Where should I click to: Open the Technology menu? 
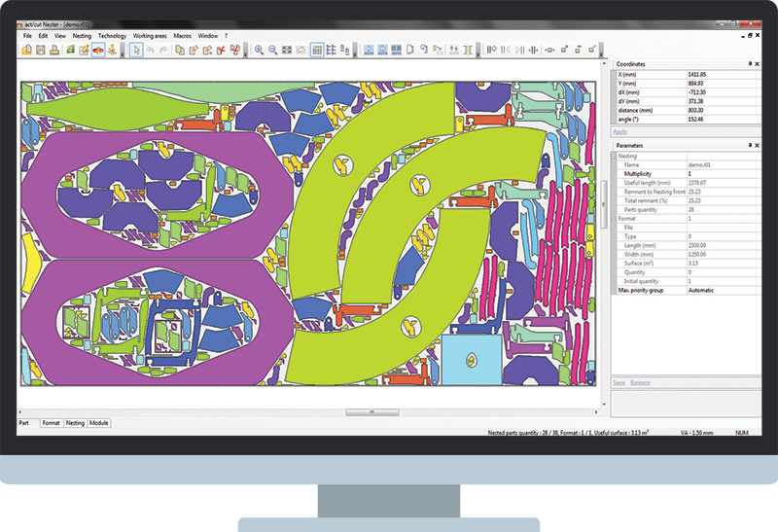[113, 35]
